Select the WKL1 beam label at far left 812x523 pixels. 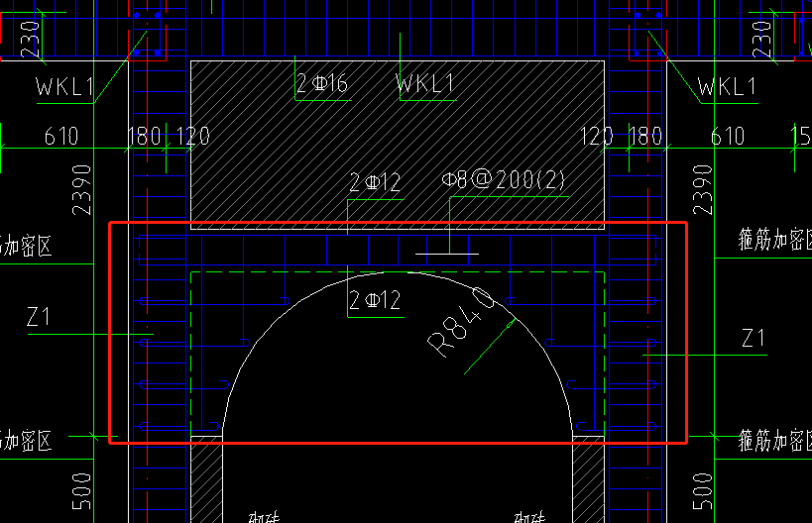tap(64, 86)
